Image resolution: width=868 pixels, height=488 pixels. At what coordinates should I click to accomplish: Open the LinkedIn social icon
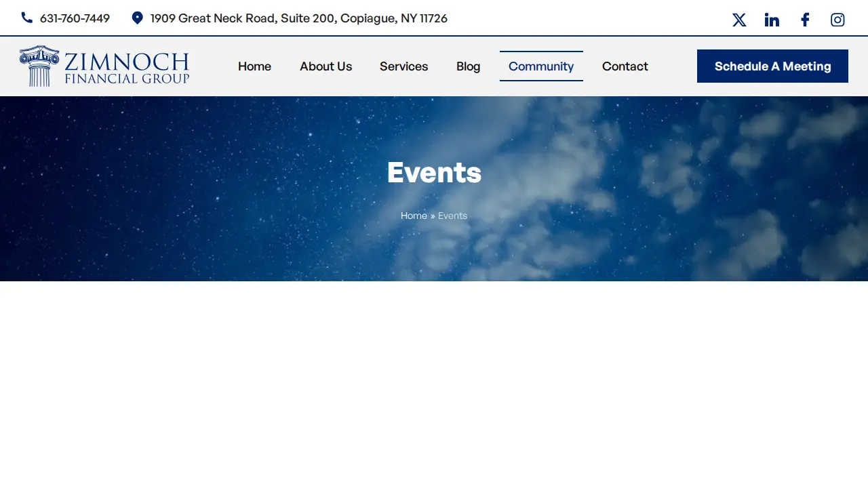(772, 20)
